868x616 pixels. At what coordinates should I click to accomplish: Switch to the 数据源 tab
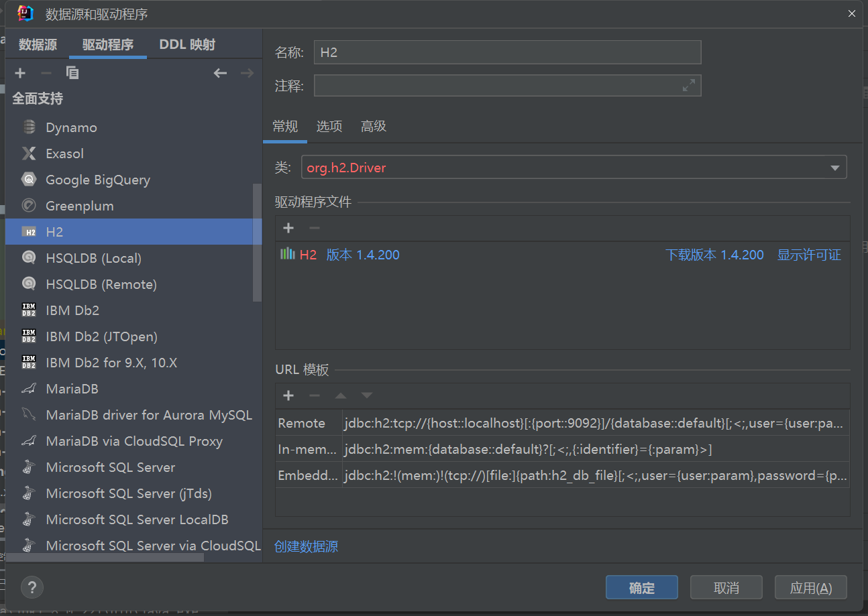click(38, 45)
